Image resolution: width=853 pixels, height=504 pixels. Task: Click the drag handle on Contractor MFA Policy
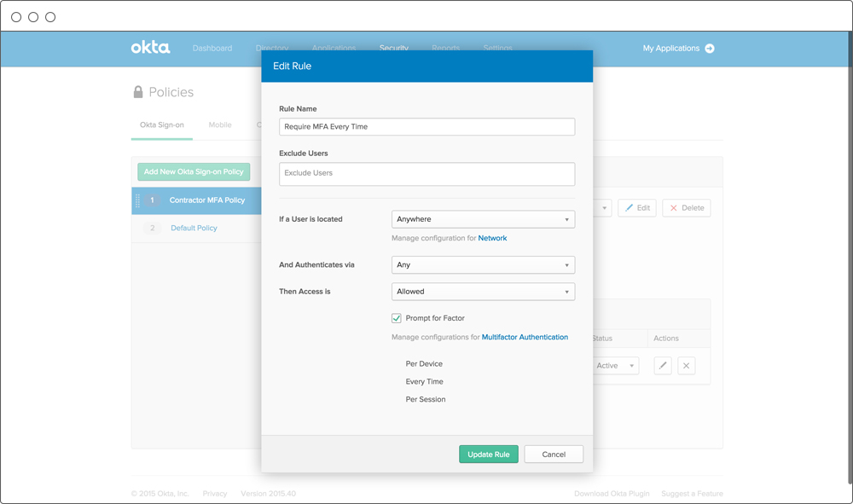[x=137, y=200]
